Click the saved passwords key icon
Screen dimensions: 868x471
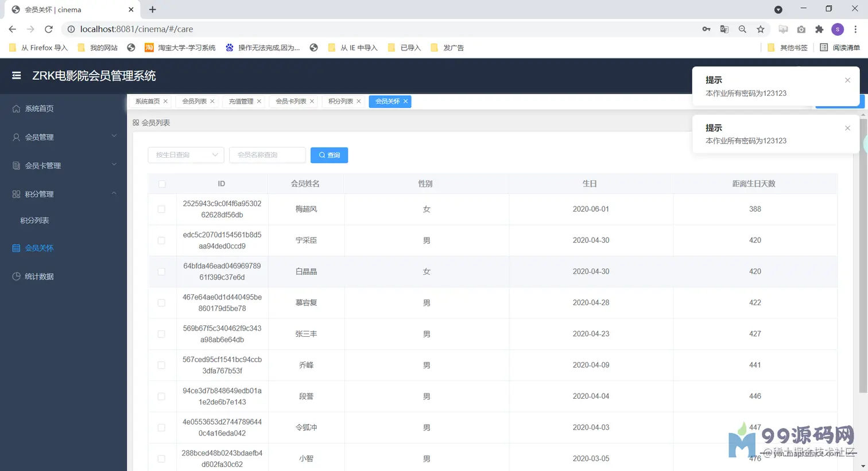[x=706, y=29]
